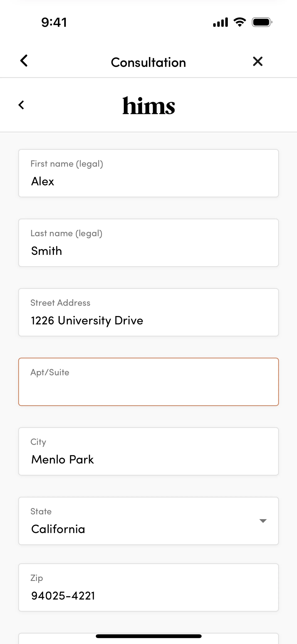This screenshot has width=297, height=644.
Task: Tap the small back chevron beside hims logo
Action: 22,105
